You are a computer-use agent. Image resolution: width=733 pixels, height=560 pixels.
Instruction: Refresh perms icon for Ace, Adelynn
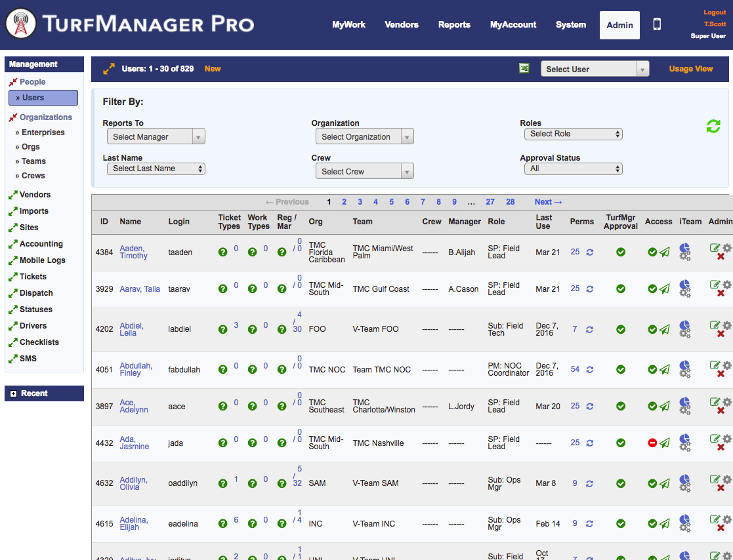[x=590, y=407]
